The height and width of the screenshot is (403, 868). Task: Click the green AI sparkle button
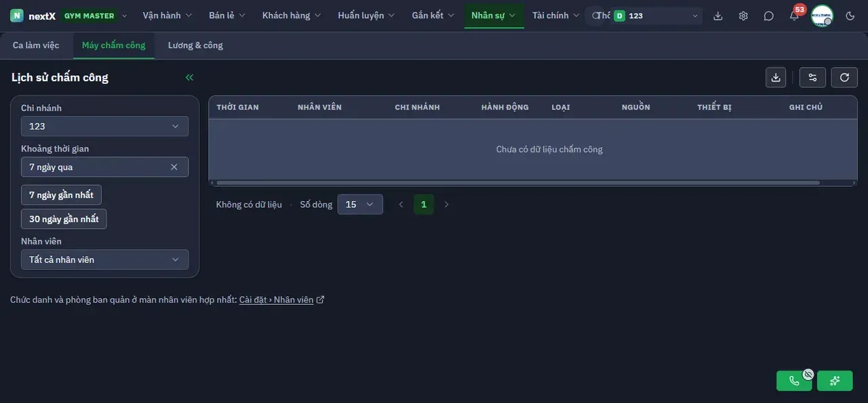[835, 381]
